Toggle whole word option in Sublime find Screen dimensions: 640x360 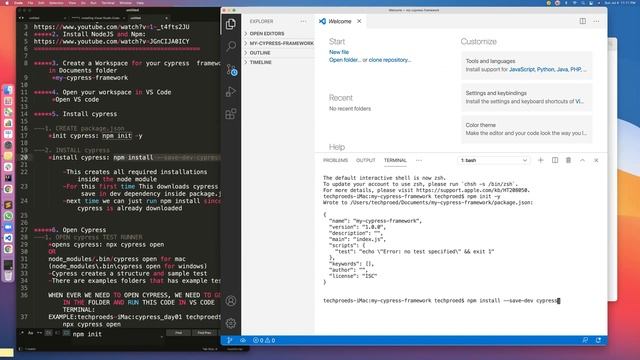[x=39, y=333]
